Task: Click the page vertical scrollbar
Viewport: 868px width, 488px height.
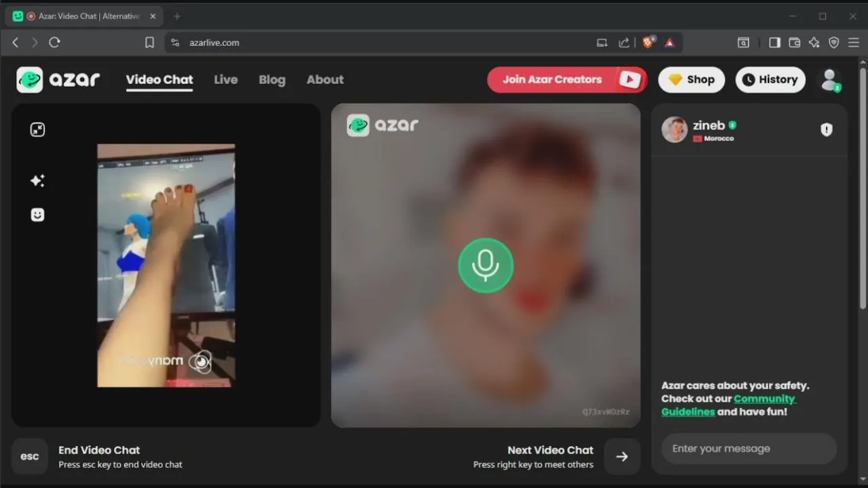Action: point(863,190)
